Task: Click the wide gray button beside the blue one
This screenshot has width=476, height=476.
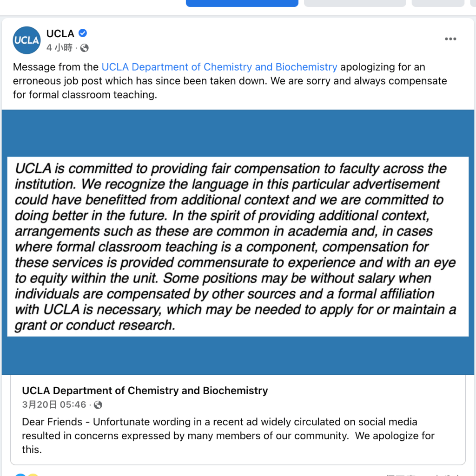Action: [355, 3]
